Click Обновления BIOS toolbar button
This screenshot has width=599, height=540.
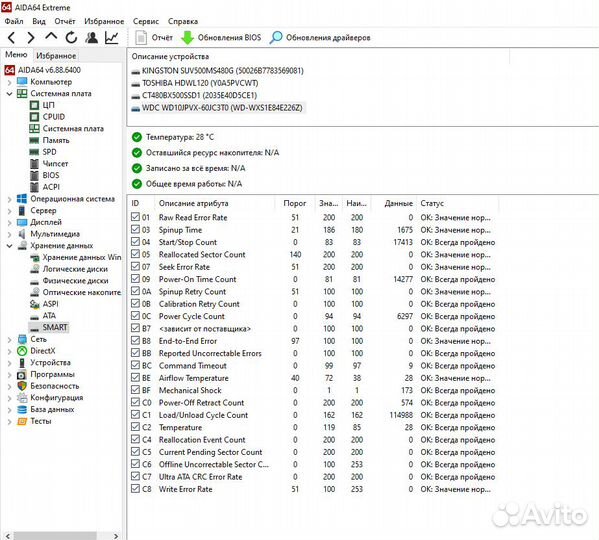pyautogui.click(x=221, y=37)
